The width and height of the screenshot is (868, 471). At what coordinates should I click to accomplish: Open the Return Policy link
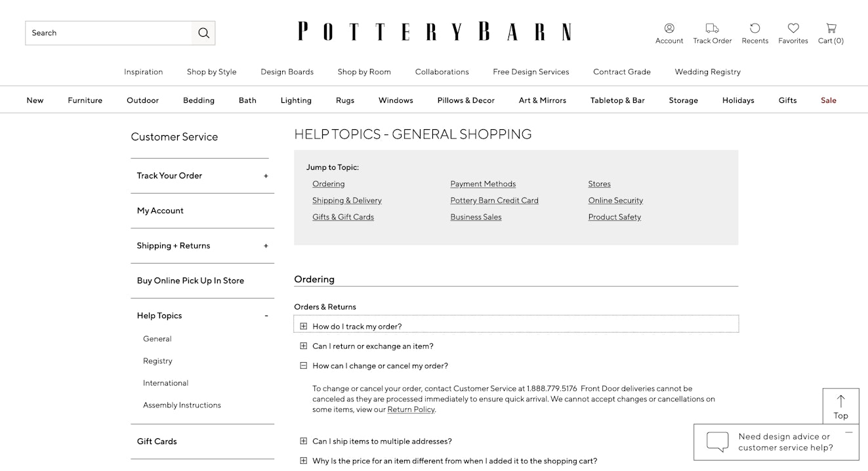(x=411, y=409)
